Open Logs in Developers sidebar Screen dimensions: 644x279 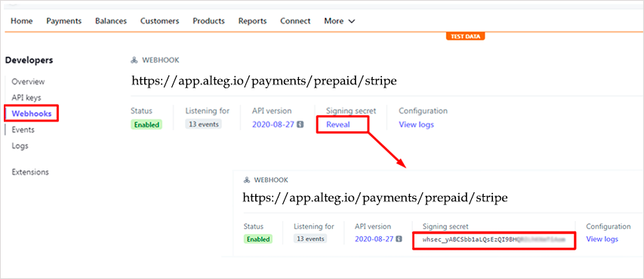(20, 146)
